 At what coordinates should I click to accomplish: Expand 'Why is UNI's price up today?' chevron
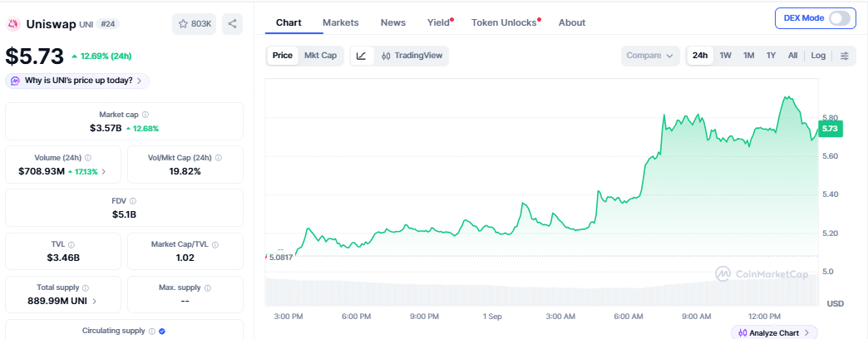[x=139, y=81]
